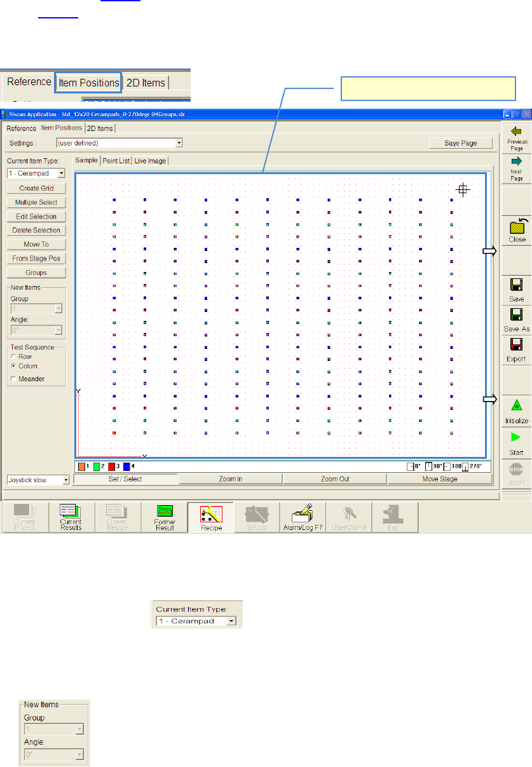Click the red group 3 color swatch
Screen dimensions: 532x767
[112, 466]
